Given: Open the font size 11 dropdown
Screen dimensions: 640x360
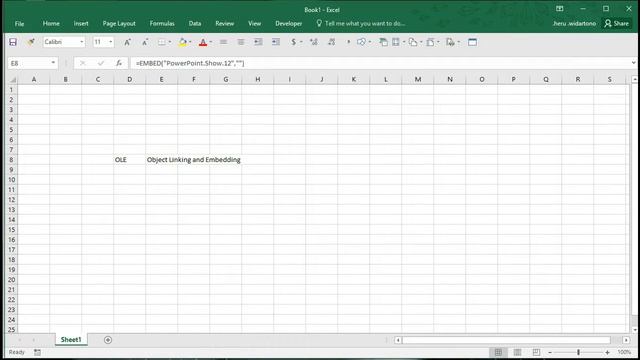Looking at the screenshot, I should tap(111, 42).
